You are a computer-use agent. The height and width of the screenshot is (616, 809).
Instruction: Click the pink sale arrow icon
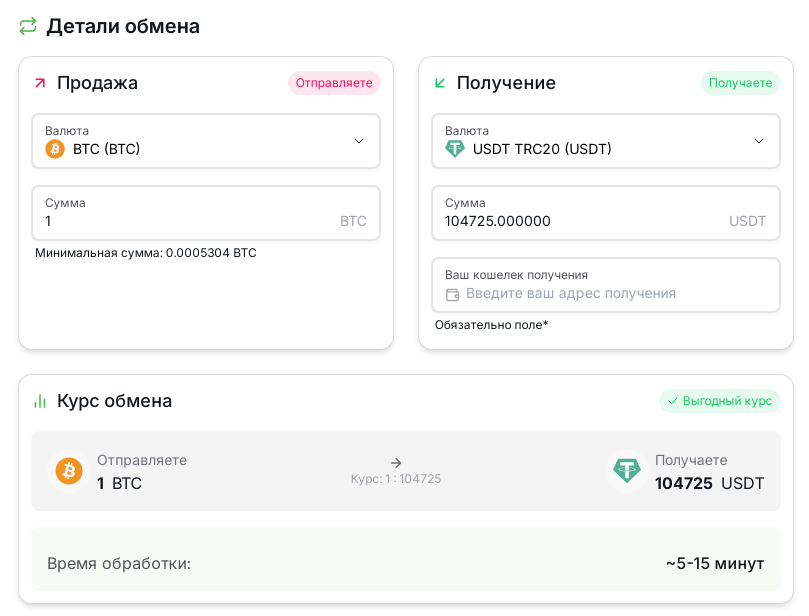click(x=40, y=83)
